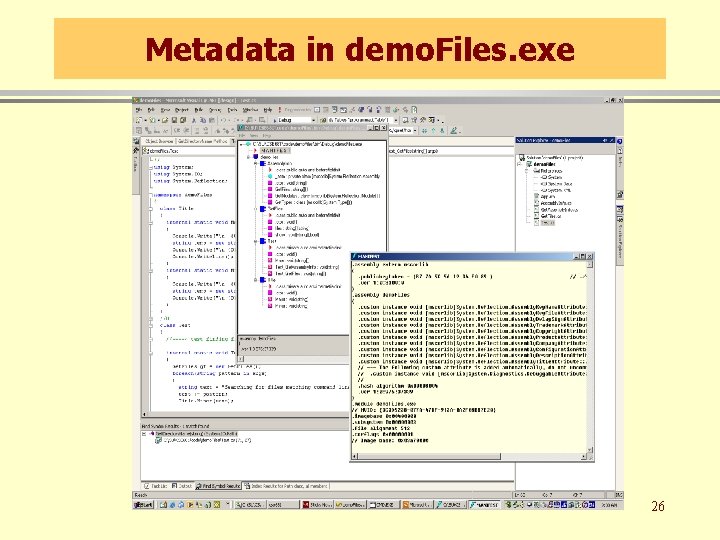The width and height of the screenshot is (720, 540).
Task: Open the Find combo box dropdown arrow
Action: tap(395, 120)
